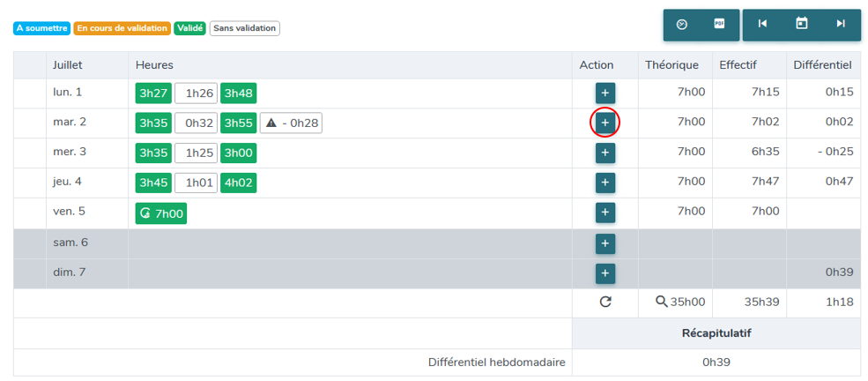The width and height of the screenshot is (868, 381).
Task: Click the plus button for dim. 7
Action: (605, 273)
